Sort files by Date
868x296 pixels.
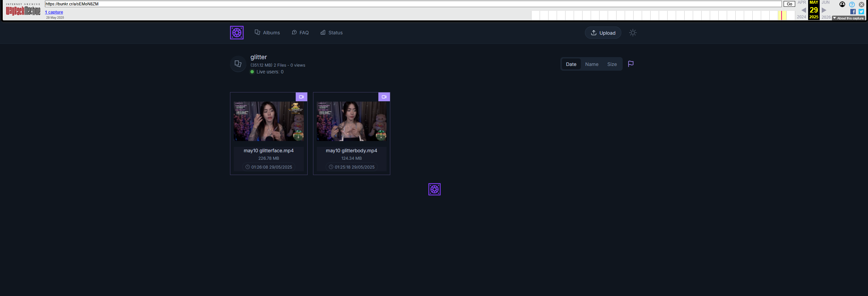[571, 64]
